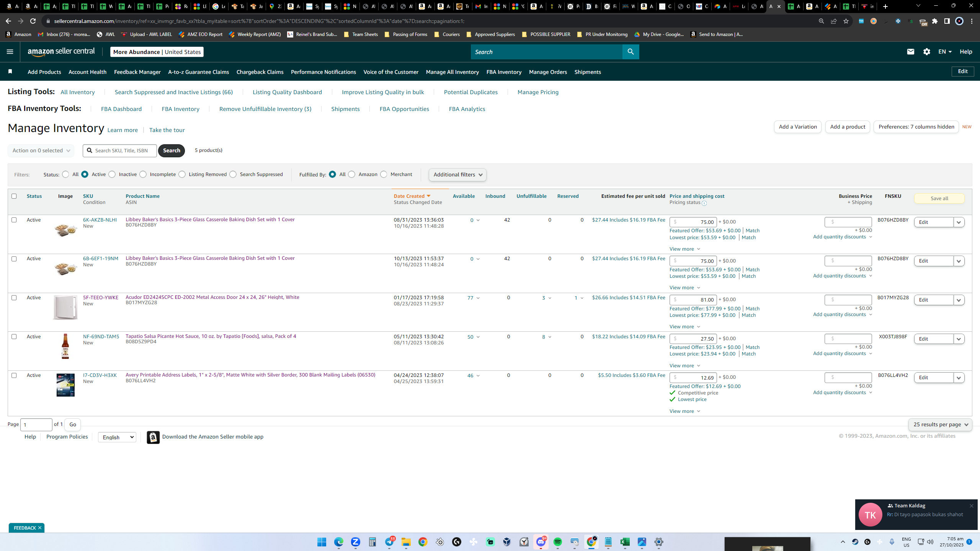Click the Save all button
This screenshot has width=980, height=551.
tap(939, 198)
